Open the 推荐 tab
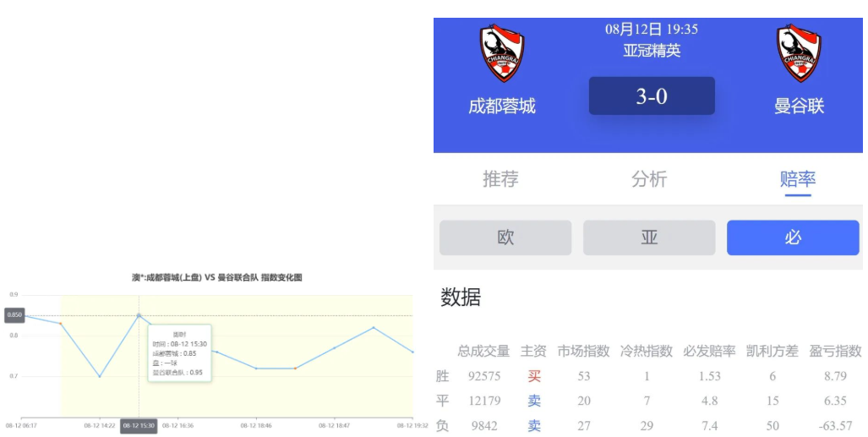868x437 pixels. (500, 179)
